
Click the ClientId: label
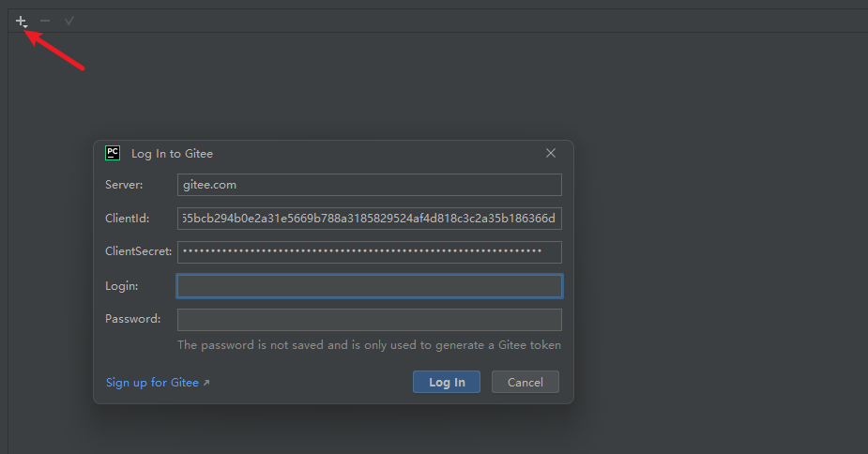[128, 219]
